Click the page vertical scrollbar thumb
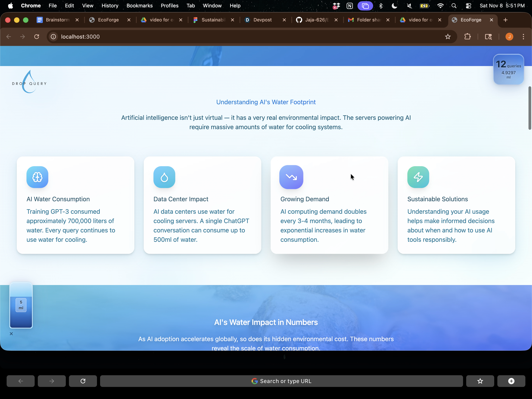Screen dimensions: 532x399 point(530,108)
